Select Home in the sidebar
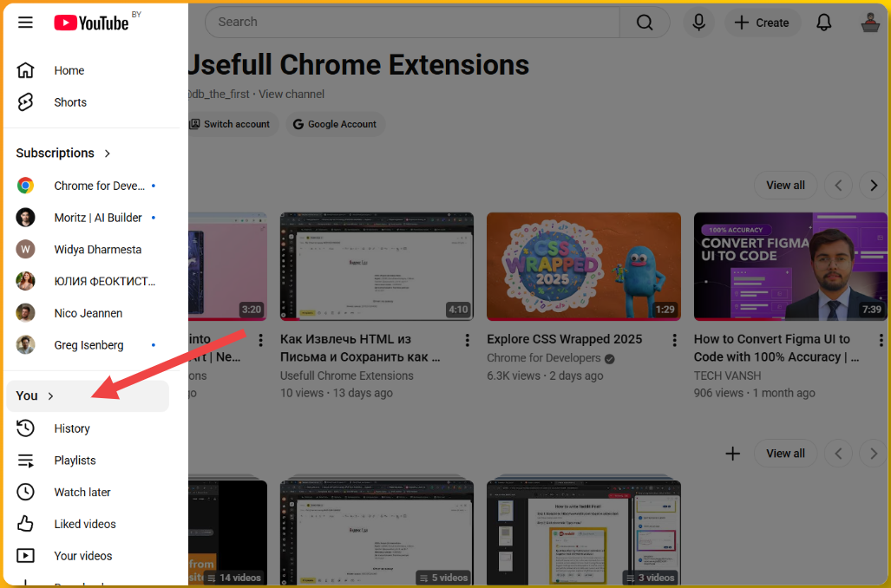This screenshot has width=891, height=588. (69, 70)
